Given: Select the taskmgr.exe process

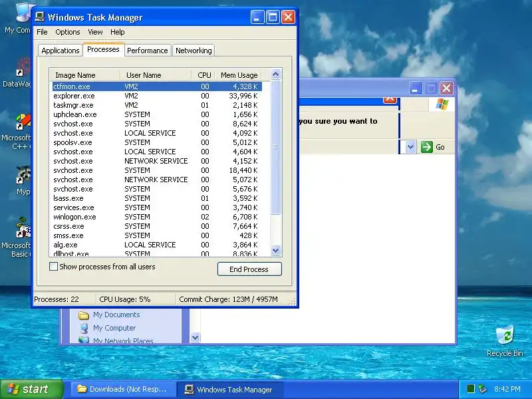Looking at the screenshot, I should tap(157, 105).
